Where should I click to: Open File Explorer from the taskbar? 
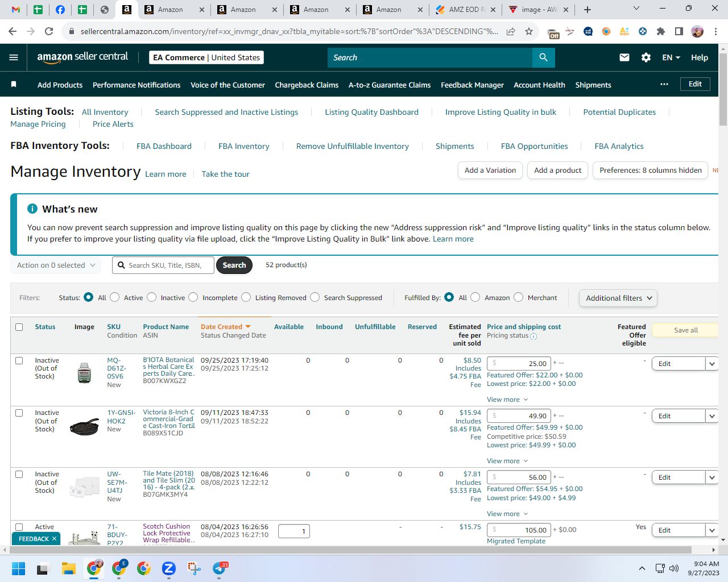point(69,568)
